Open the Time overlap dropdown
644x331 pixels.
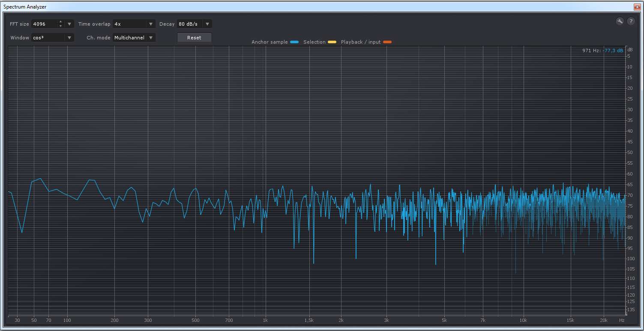click(x=150, y=24)
